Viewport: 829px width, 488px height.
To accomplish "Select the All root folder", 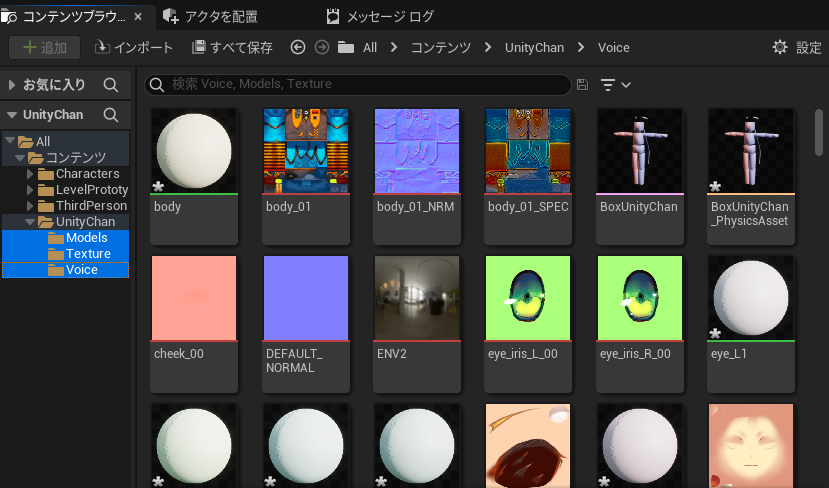I will point(34,141).
